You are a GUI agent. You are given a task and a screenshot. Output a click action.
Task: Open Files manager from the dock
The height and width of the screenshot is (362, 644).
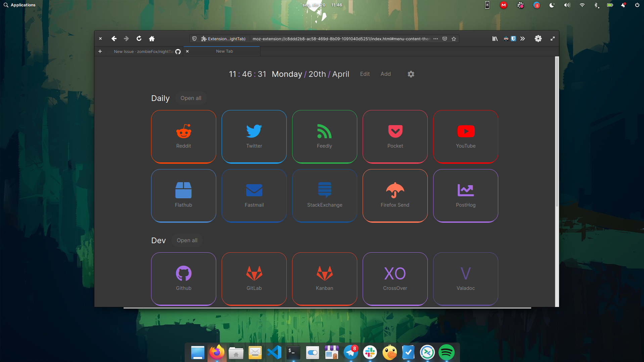coord(236,352)
